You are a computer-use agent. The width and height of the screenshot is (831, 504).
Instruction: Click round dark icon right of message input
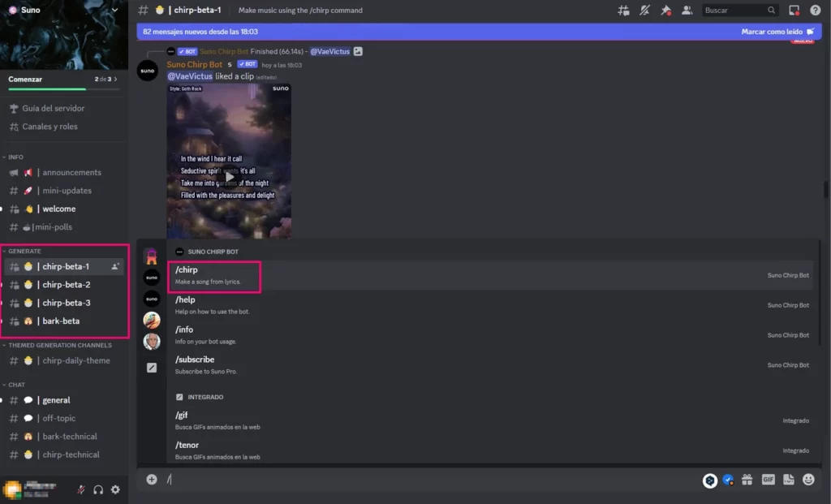pyautogui.click(x=710, y=480)
